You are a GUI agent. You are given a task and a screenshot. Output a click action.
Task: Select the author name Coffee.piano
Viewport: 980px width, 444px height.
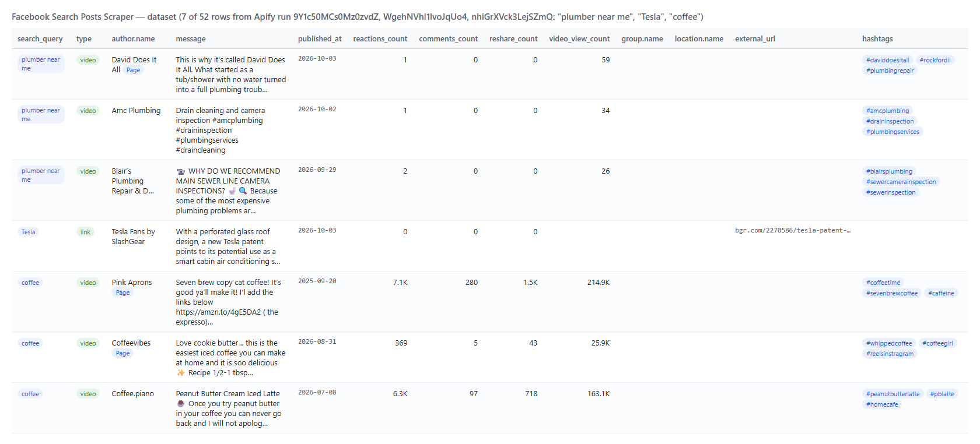133,394
